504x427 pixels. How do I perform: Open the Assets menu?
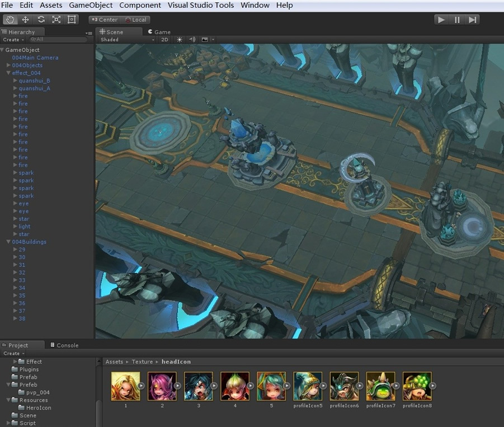coord(51,5)
